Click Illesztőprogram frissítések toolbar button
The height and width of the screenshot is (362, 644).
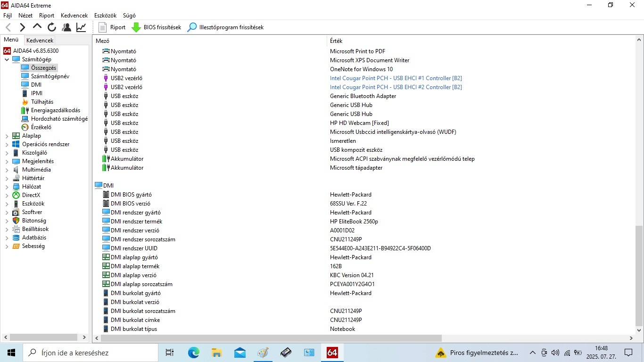pyautogui.click(x=226, y=27)
